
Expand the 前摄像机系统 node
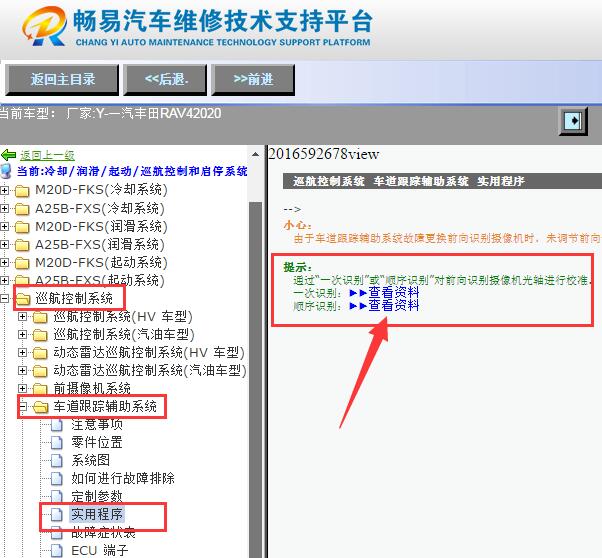23,389
